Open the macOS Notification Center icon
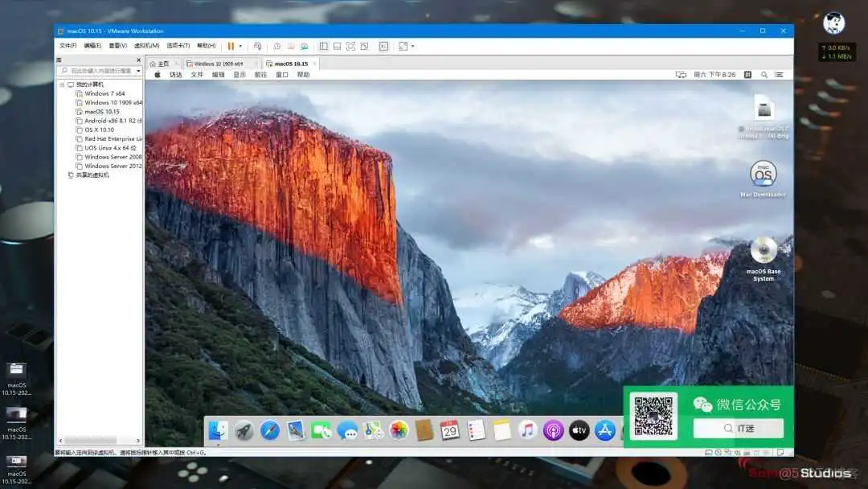This screenshot has height=489, width=868. tap(780, 75)
